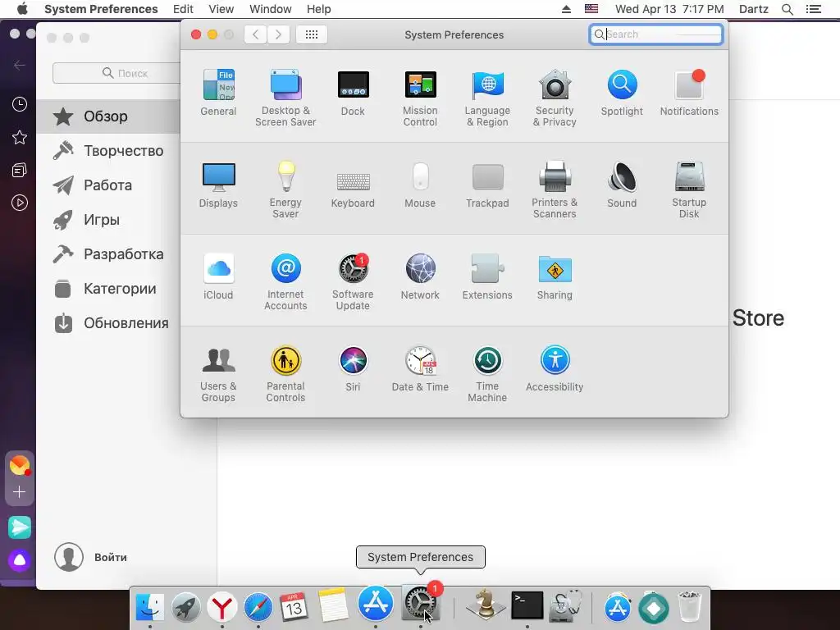Select Обзор in App Store sidebar
This screenshot has height=630, width=840.
click(x=108, y=116)
